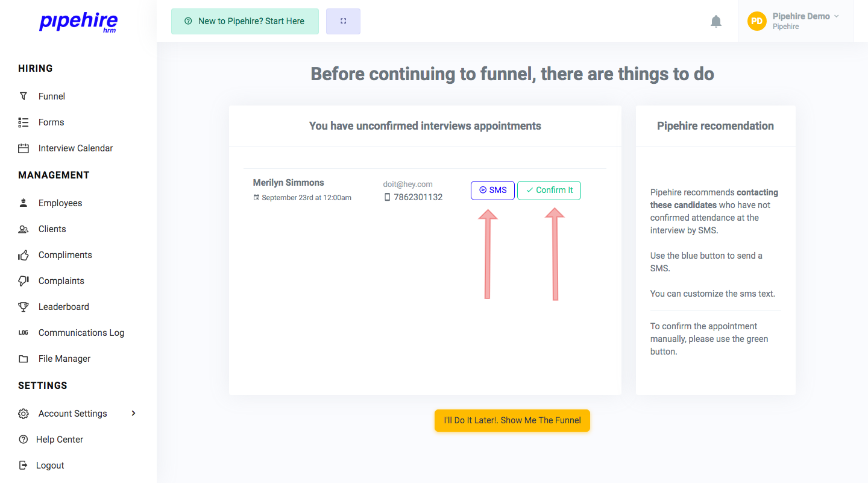Click the Funnel filter icon

24,96
